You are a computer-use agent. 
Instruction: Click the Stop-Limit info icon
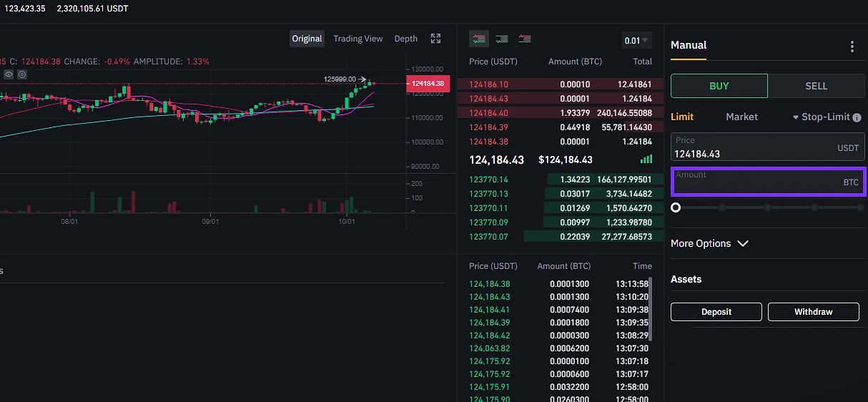(857, 117)
